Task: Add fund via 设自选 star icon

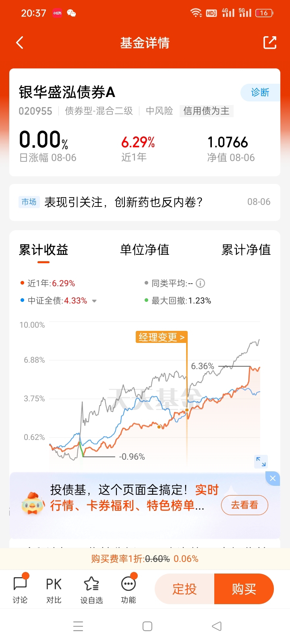Action: point(91,589)
